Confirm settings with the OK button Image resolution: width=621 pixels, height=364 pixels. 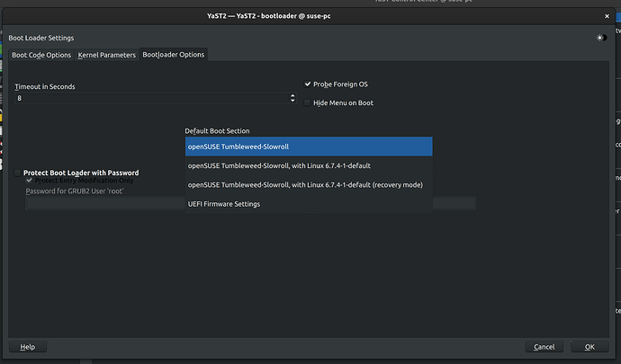pos(589,347)
